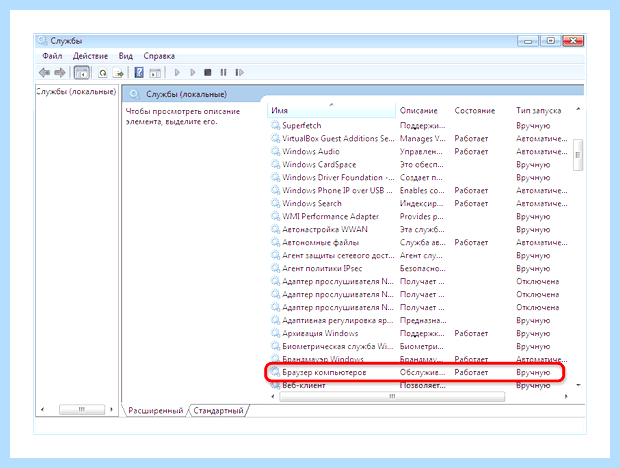Click Индексир... description of Windows Search
The image size is (620, 468).
coord(421,204)
